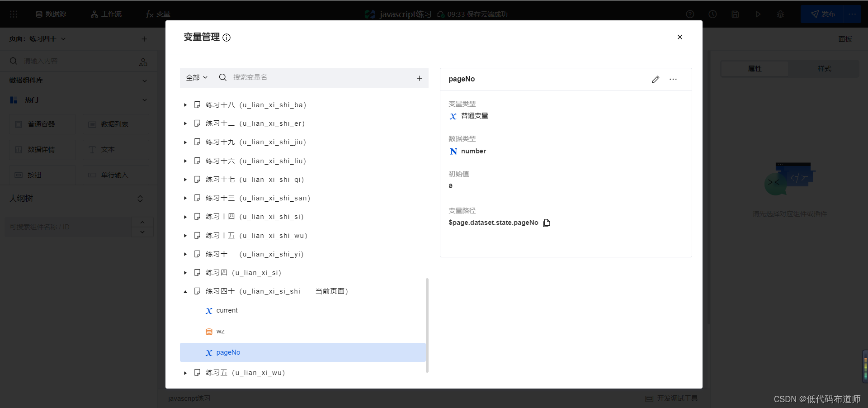
Task: Click the number data type N icon
Action: tap(453, 152)
